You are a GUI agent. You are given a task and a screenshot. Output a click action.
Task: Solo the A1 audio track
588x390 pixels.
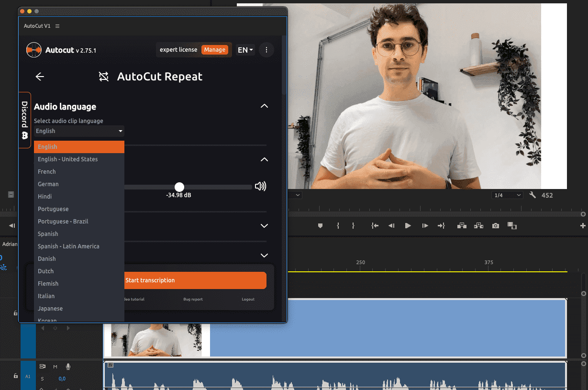pyautogui.click(x=42, y=379)
